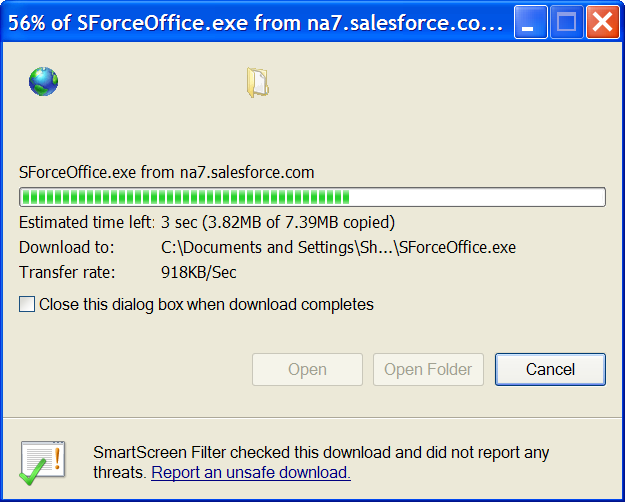
Task: Select the file name label above progress bar
Action: tap(167, 173)
